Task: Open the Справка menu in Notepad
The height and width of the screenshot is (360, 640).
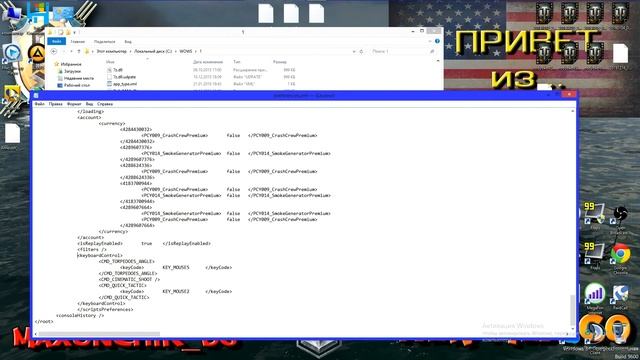Action: (105, 104)
